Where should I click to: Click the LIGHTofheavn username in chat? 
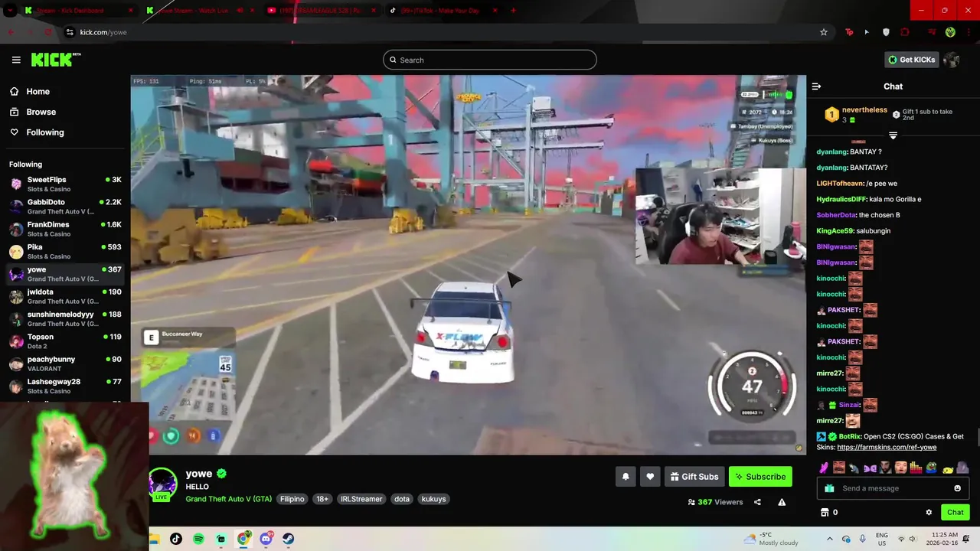click(840, 184)
